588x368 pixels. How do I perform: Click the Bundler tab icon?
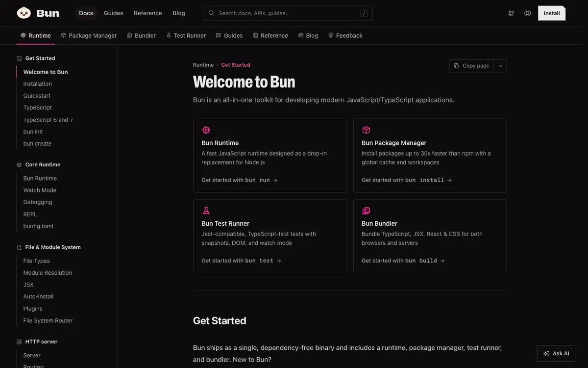click(x=129, y=35)
